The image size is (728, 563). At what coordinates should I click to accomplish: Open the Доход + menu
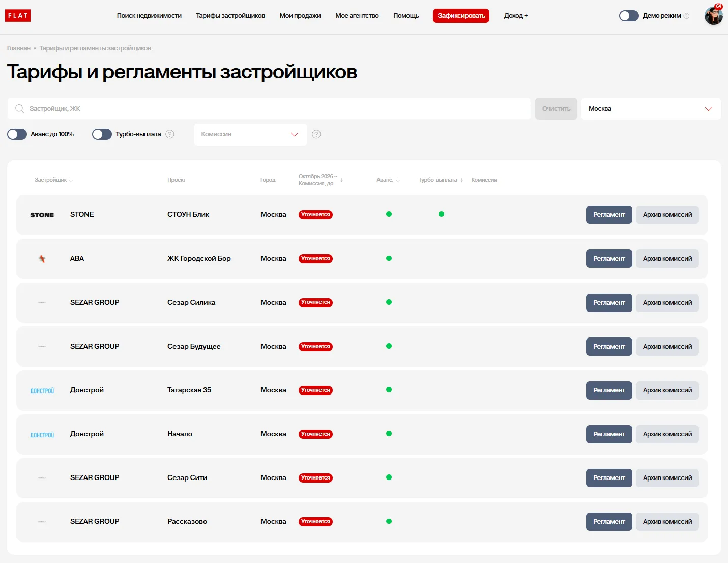[516, 16]
